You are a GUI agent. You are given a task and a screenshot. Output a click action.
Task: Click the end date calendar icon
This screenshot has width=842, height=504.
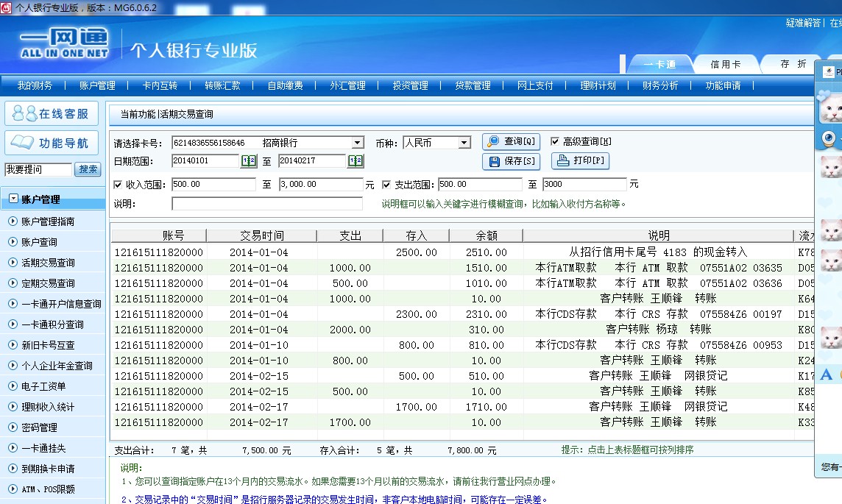tap(355, 161)
